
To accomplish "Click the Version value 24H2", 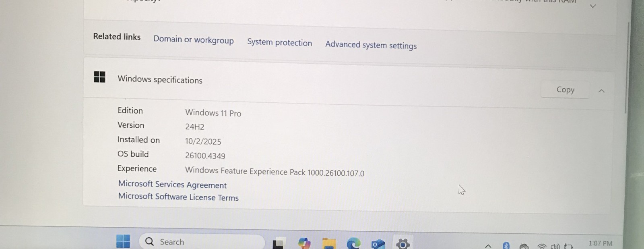I will pos(194,127).
